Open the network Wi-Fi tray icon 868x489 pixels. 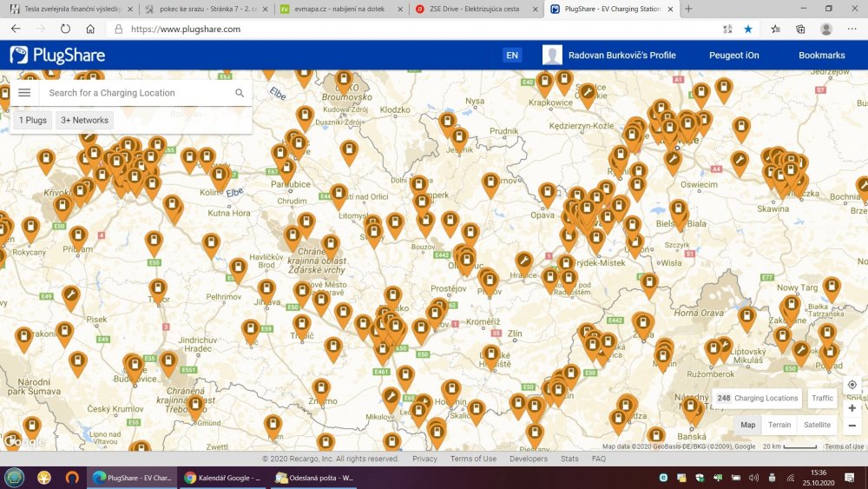791,478
